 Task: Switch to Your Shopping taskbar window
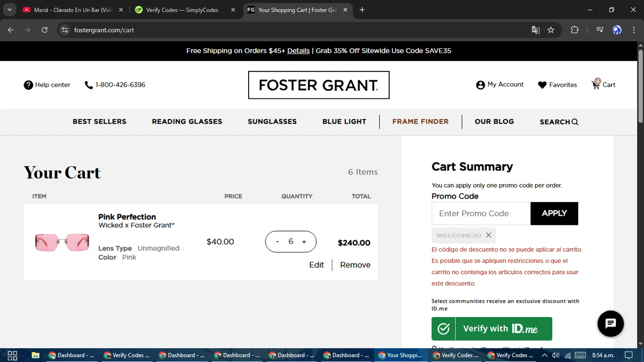400,355
